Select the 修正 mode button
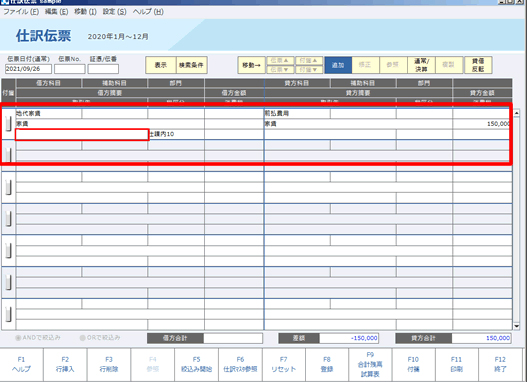The width and height of the screenshot is (527, 382). [365, 65]
